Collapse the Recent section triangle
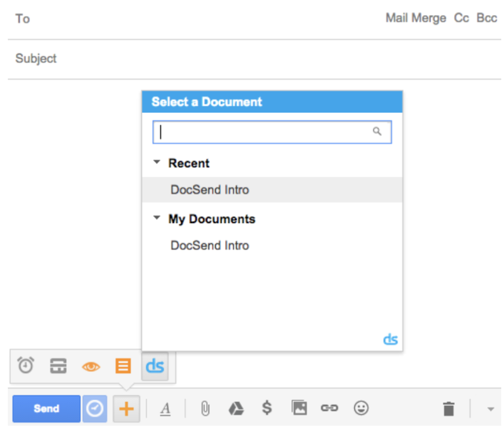The height and width of the screenshot is (428, 504). click(156, 162)
